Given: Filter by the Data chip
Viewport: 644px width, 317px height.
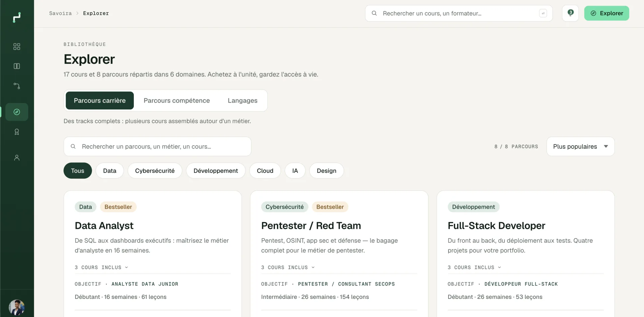Looking at the screenshot, I should pos(110,171).
